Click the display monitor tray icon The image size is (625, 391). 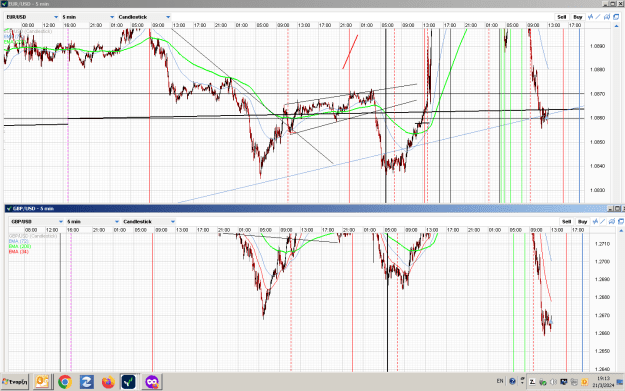click(564, 382)
